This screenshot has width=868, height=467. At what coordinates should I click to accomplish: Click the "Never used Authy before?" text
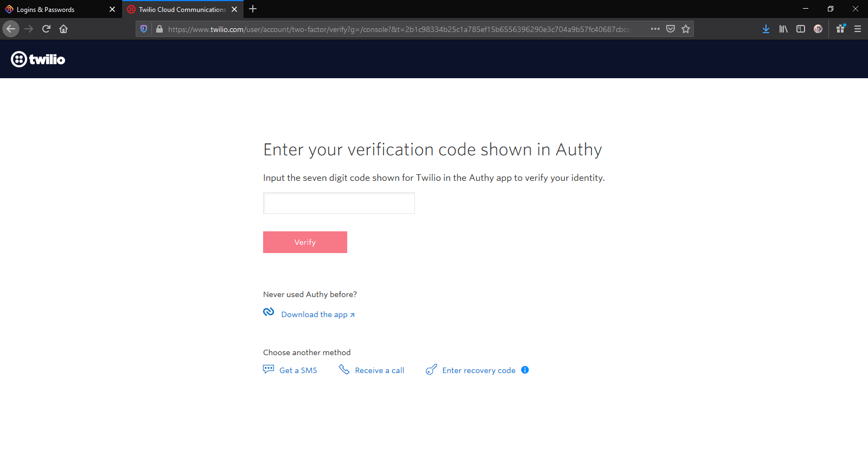point(310,294)
